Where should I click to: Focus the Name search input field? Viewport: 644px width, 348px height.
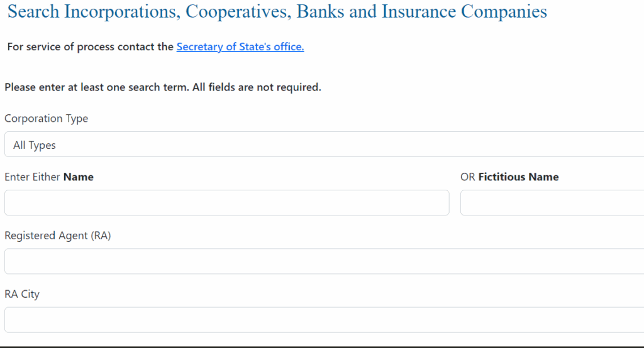(226, 203)
